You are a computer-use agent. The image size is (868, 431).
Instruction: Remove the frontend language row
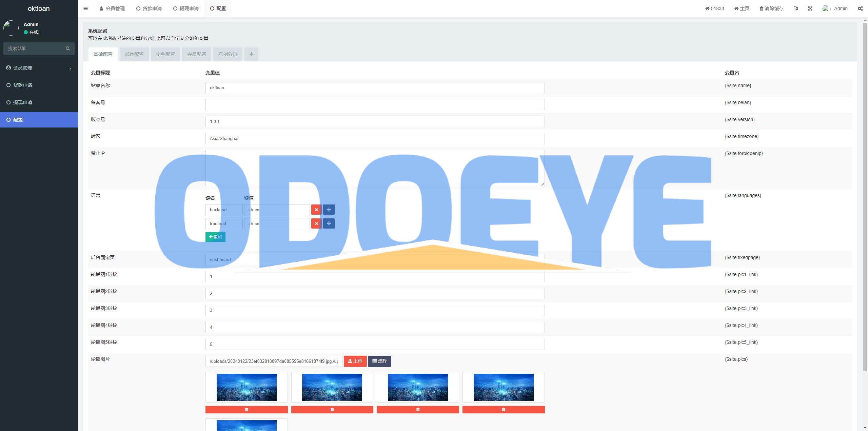pos(316,223)
